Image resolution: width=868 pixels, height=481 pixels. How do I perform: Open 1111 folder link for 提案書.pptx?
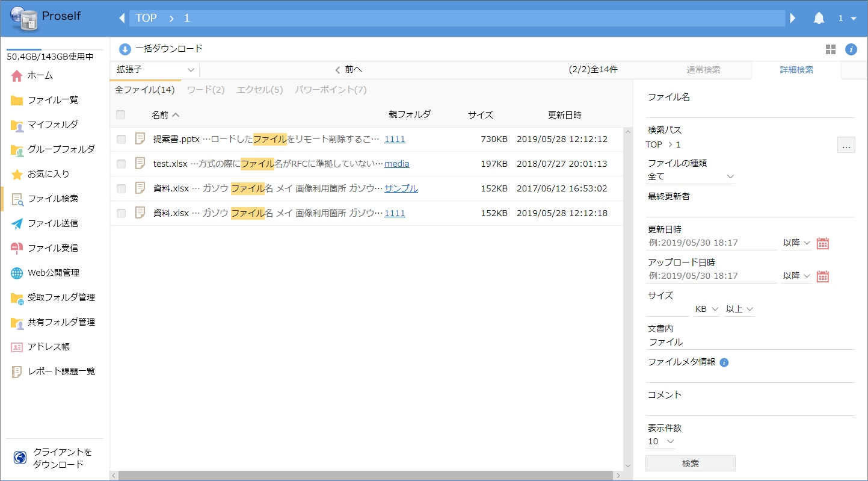pos(395,139)
